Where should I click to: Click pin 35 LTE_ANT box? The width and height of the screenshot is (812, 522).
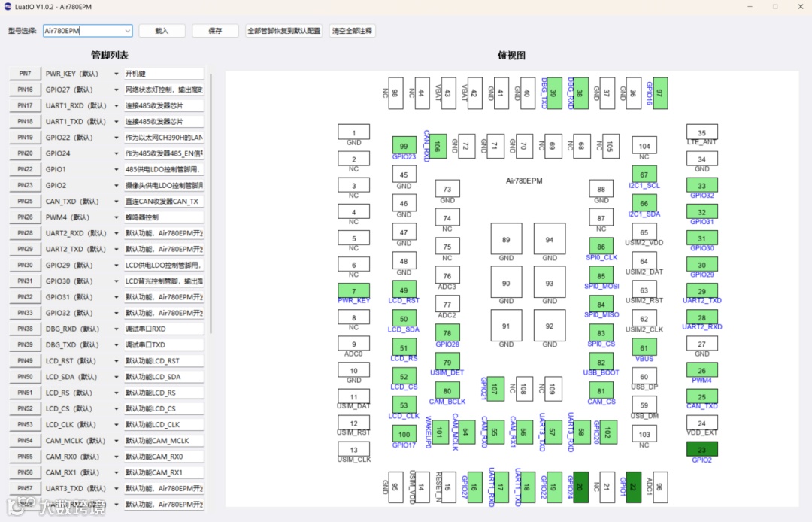tap(701, 132)
